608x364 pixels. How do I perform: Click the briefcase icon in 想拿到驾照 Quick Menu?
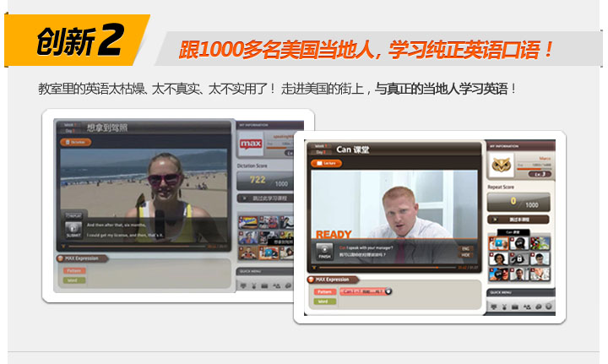point(264,285)
